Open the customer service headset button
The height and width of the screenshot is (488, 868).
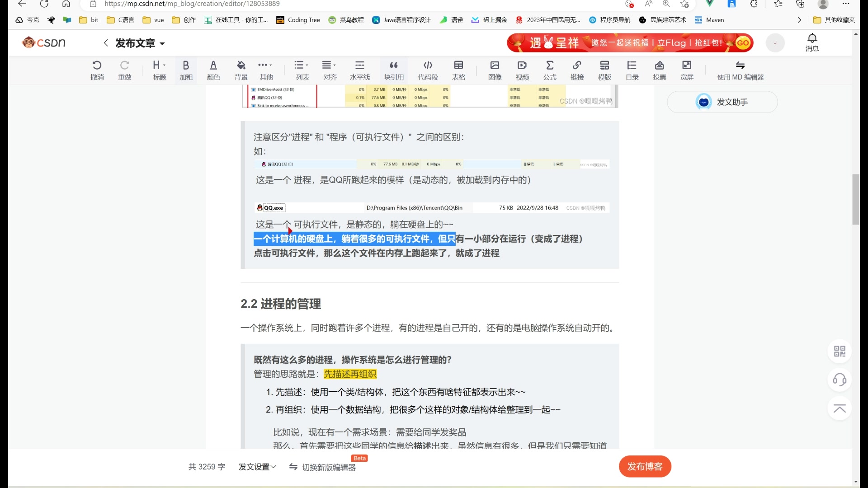click(840, 380)
